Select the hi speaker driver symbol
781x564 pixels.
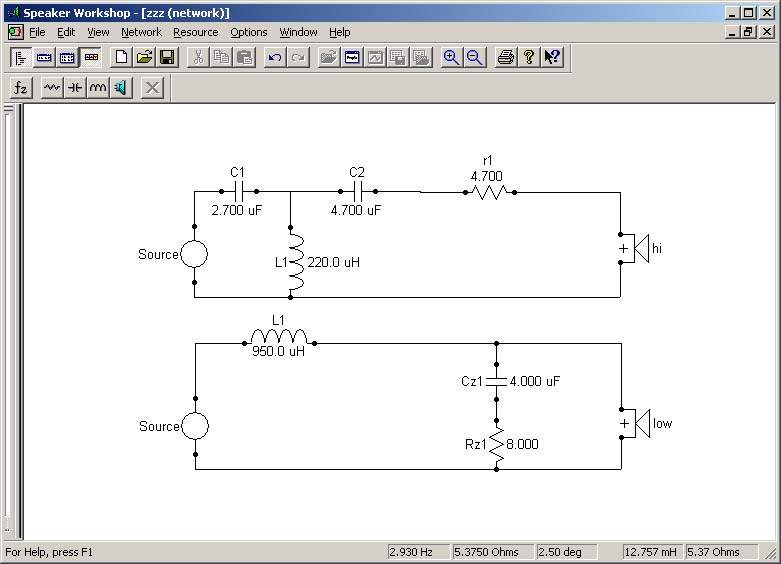636,248
